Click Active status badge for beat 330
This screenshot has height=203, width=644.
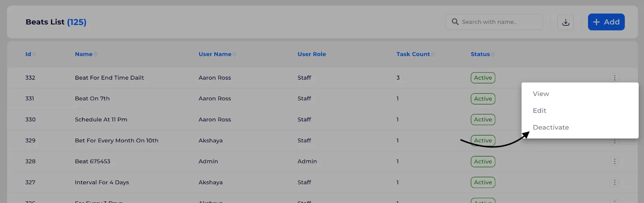[x=483, y=120]
